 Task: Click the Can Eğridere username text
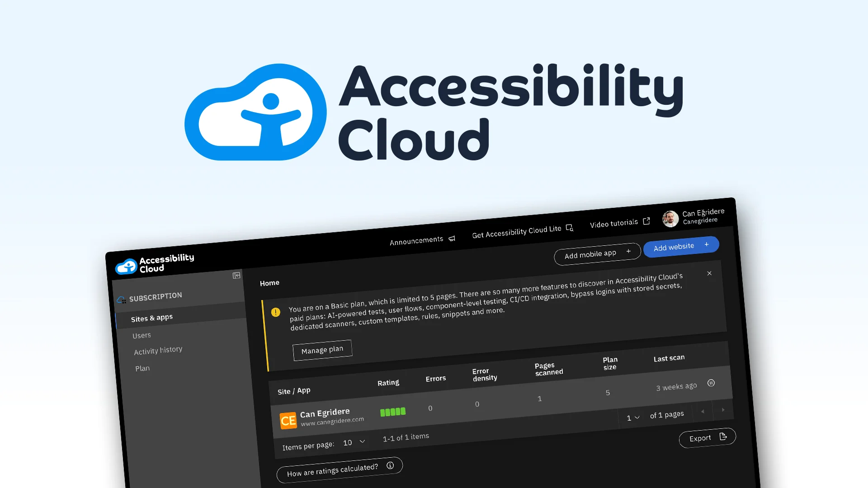pyautogui.click(x=703, y=212)
